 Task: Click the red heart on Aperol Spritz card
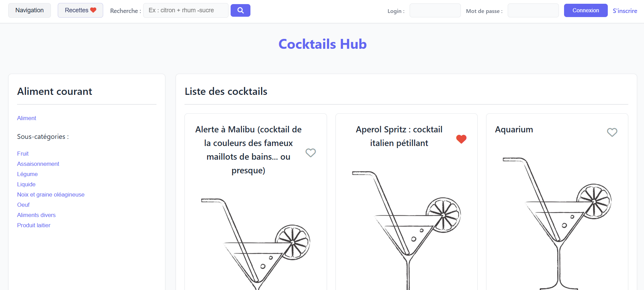(x=461, y=139)
